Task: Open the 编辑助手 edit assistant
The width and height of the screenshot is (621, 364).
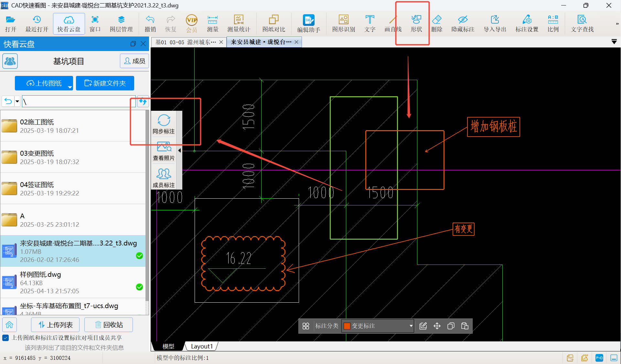Action: [308, 24]
